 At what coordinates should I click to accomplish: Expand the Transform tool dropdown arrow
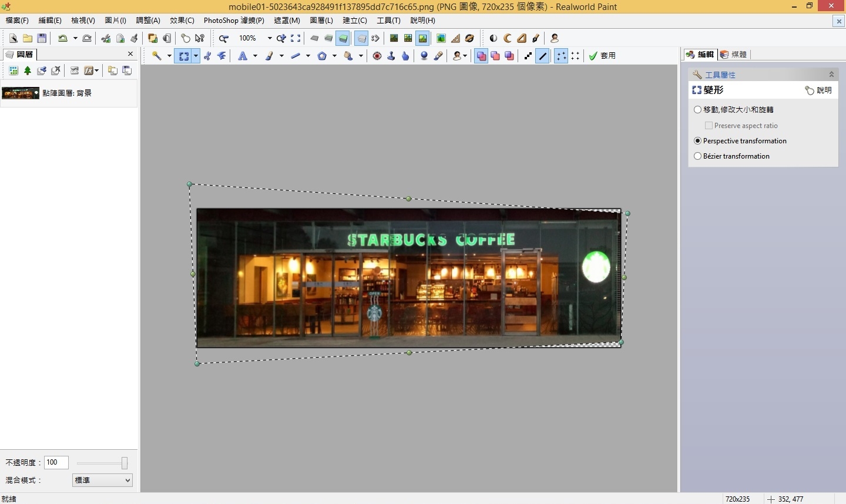196,56
